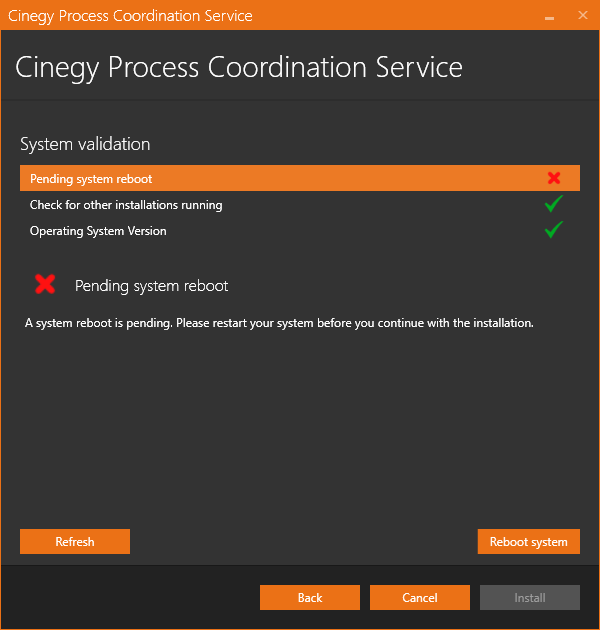Click the reboot pending description message
Screen dimensions: 600x630
(x=279, y=323)
